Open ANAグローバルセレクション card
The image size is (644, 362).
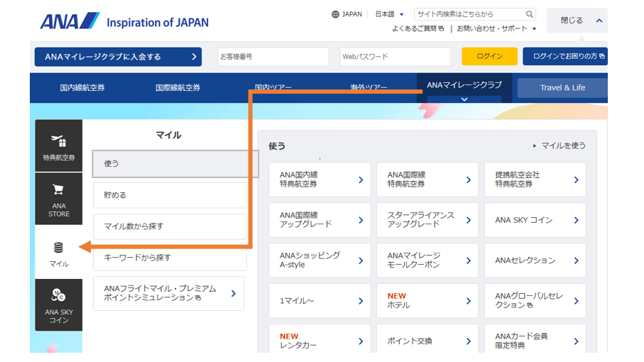(535, 301)
